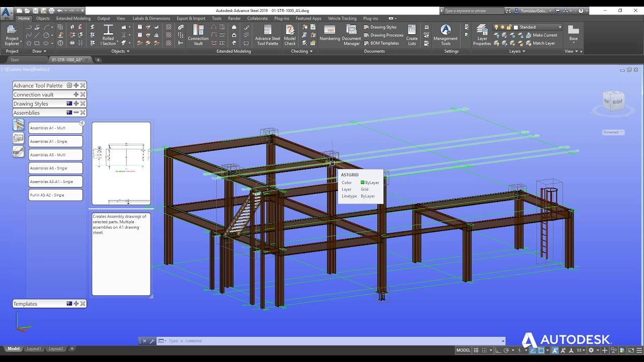This screenshot has height=362, width=644.
Task: Toggle polar tracking in status bar
Action: (507, 350)
